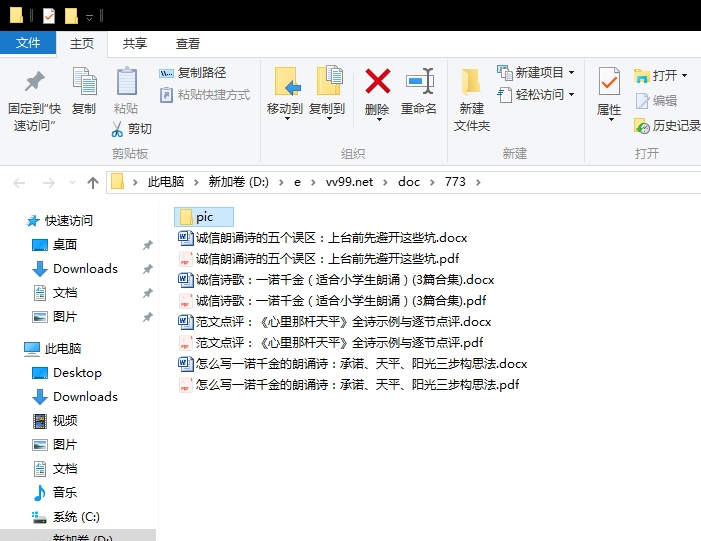Click 新加卷 (D:) in address bar
The height and width of the screenshot is (541, 701).
tap(239, 182)
